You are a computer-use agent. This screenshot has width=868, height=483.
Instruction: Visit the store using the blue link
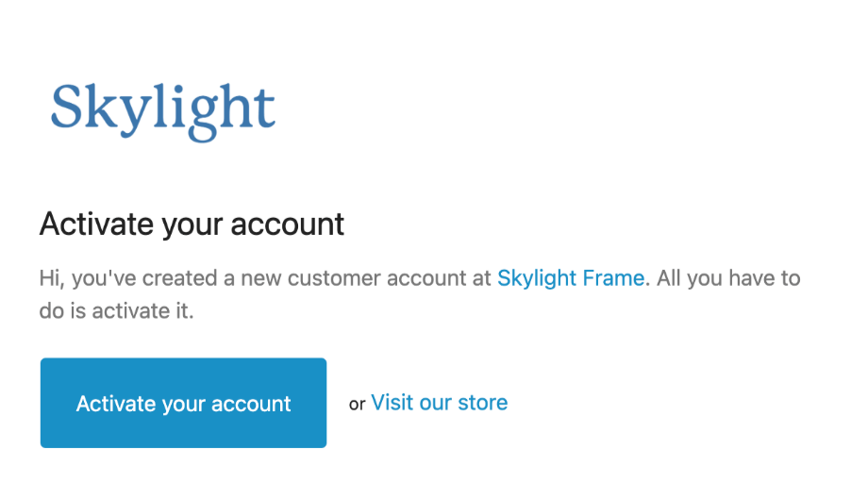[x=439, y=403]
